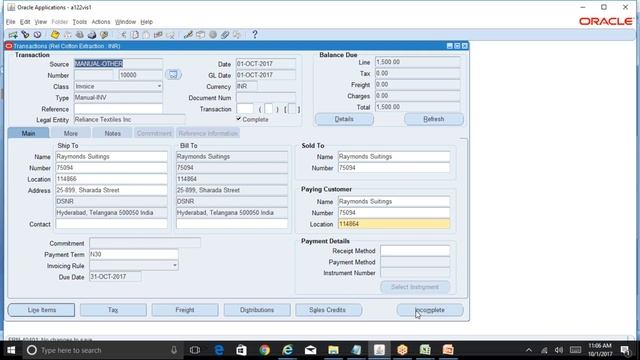Image resolution: width=640 pixels, height=360 pixels.
Task: Open the Window menu
Action: pyautogui.click(x=125, y=22)
